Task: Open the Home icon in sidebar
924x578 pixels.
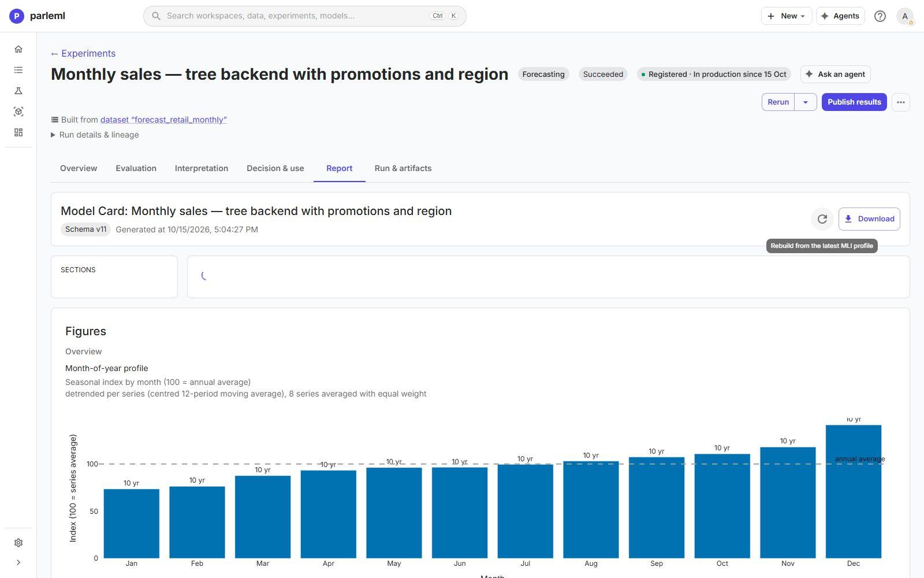Action: coord(18,49)
